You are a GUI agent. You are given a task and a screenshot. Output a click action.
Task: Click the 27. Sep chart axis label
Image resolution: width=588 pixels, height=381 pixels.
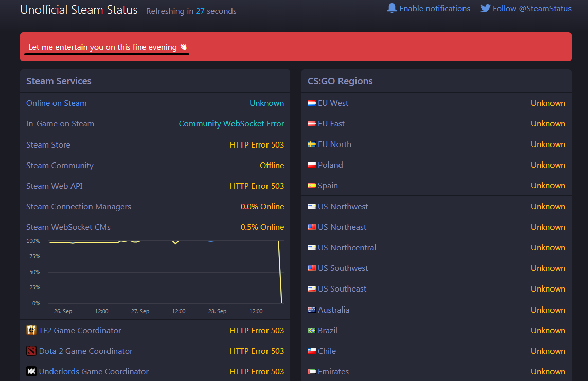[x=140, y=311]
